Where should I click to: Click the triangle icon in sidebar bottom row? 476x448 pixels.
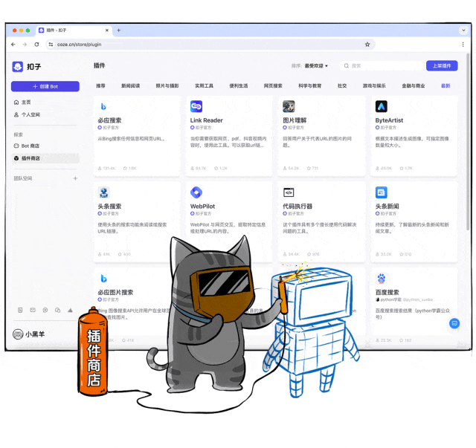(x=70, y=310)
